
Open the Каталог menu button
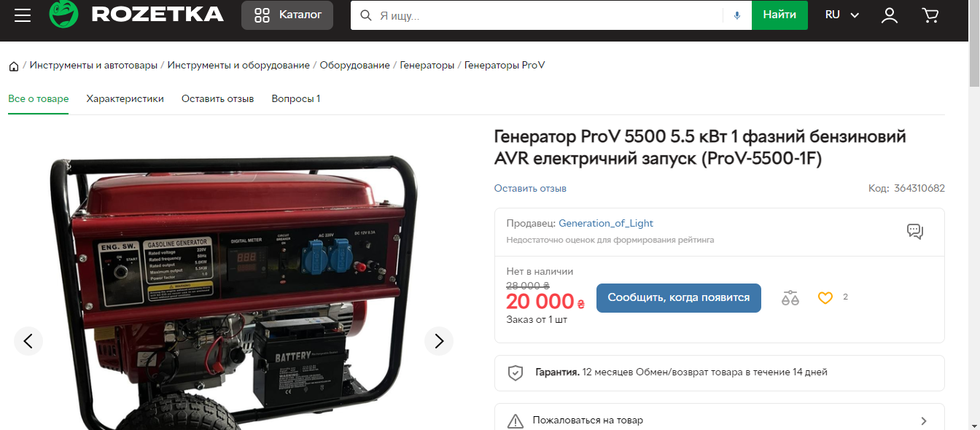(x=287, y=15)
